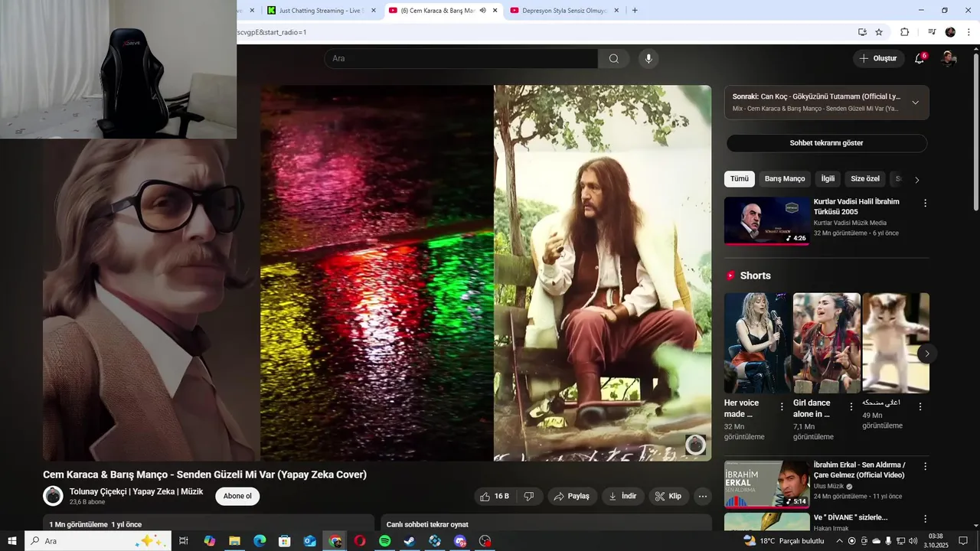
Task: Show next Shorts with arrow button
Action: [x=926, y=354]
